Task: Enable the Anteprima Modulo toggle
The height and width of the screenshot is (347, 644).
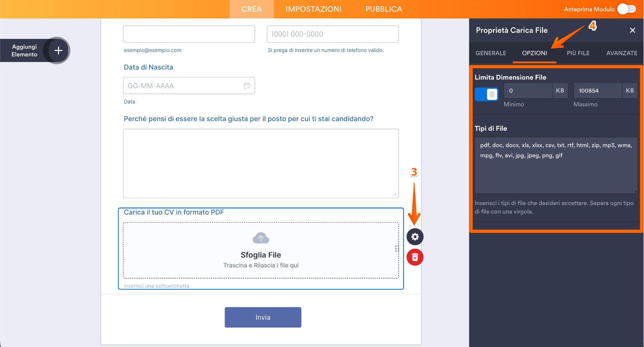Action: (626, 9)
